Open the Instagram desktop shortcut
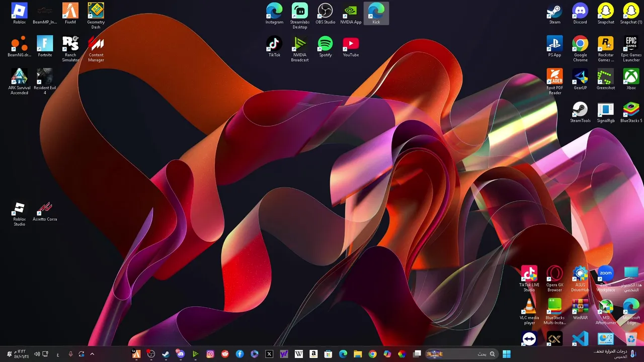This screenshot has height=362, width=644. 274,14
